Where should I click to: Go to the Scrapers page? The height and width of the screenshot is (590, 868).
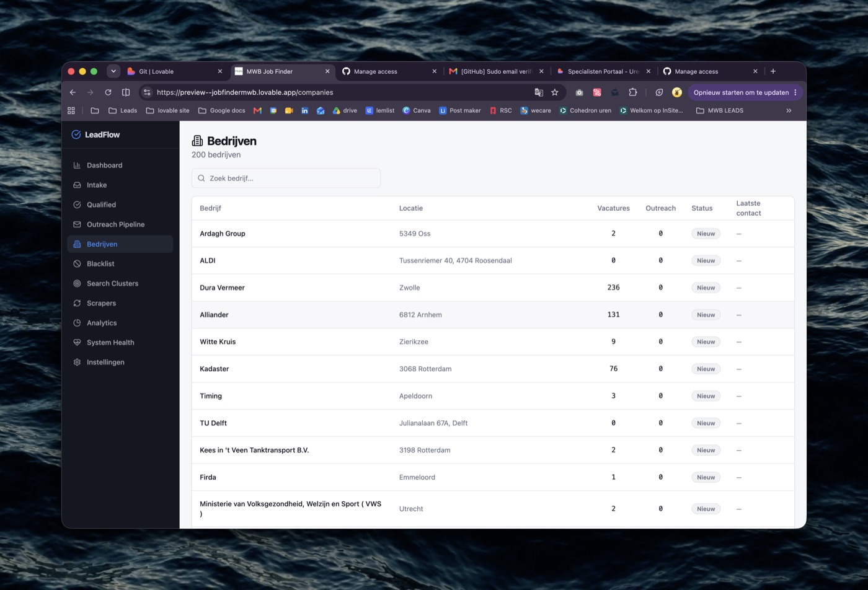[x=120, y=303]
